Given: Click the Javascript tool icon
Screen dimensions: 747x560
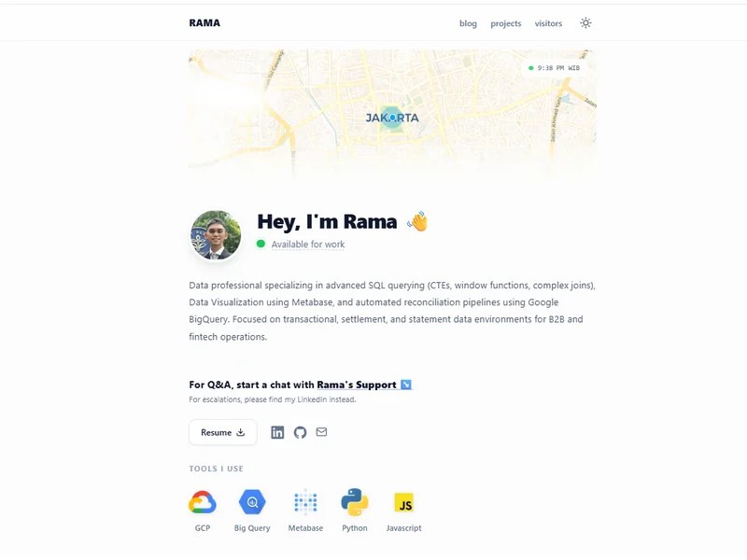Looking at the screenshot, I should 403,503.
